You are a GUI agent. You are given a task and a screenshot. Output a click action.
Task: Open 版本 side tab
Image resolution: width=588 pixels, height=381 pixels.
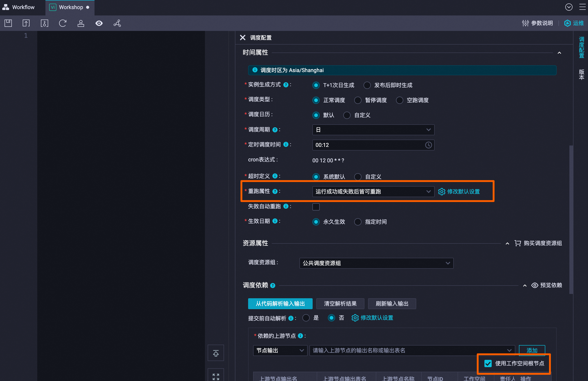[581, 74]
